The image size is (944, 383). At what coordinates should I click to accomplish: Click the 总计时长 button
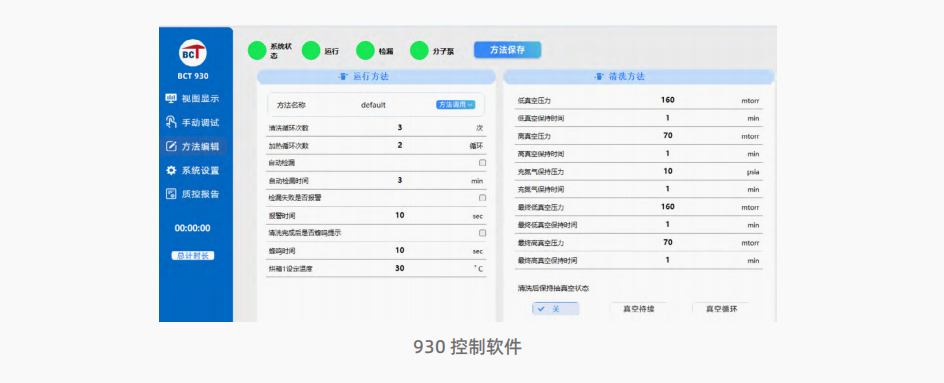(193, 255)
